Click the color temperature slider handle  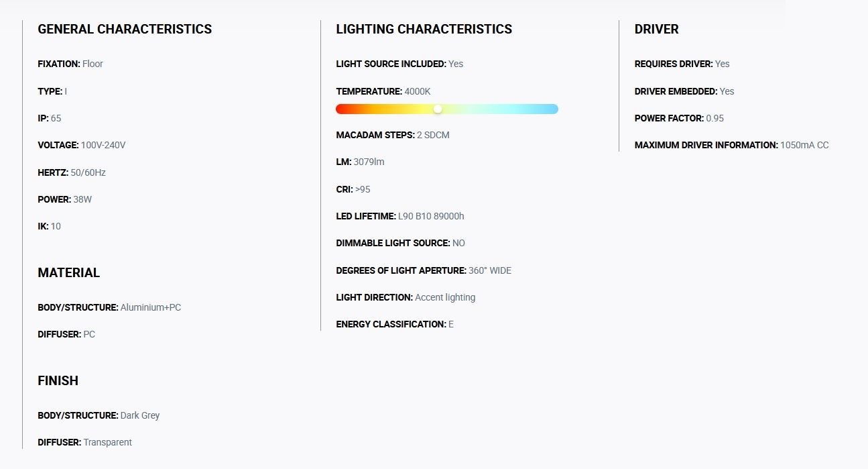438,109
